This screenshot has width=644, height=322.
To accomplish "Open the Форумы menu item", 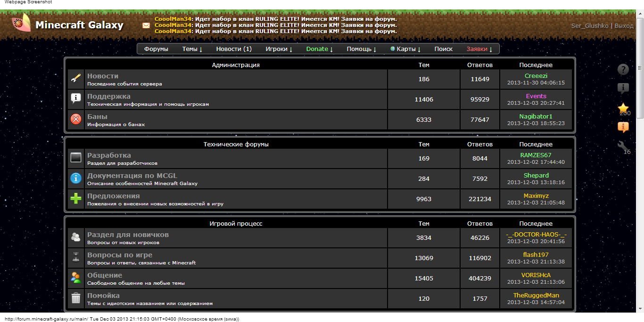I will pos(157,49).
